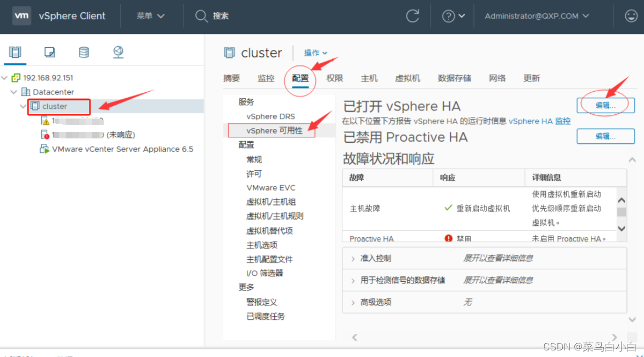Viewport: 644px width, 357px height.
Task: Select I/O 筛选器 setting
Action: tap(264, 273)
